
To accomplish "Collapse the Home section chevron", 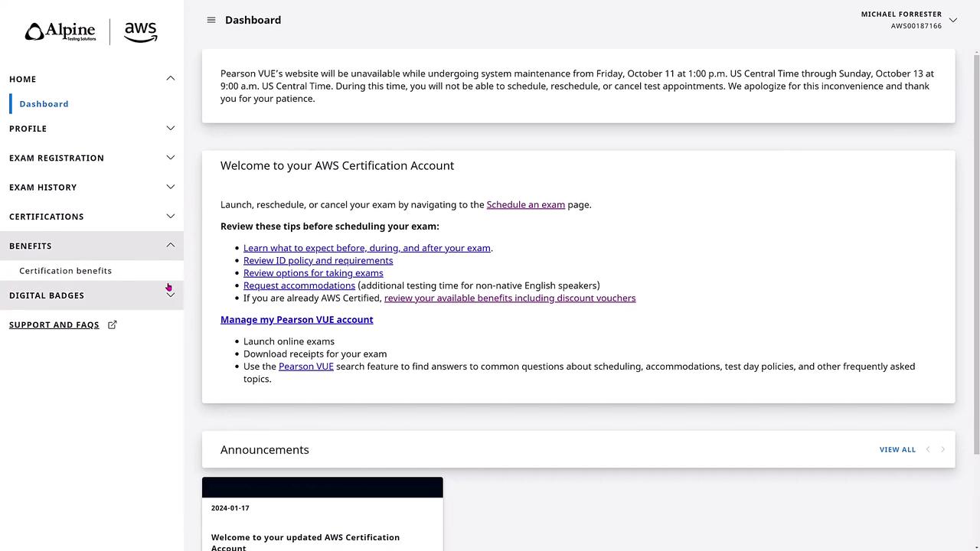I will [171, 79].
